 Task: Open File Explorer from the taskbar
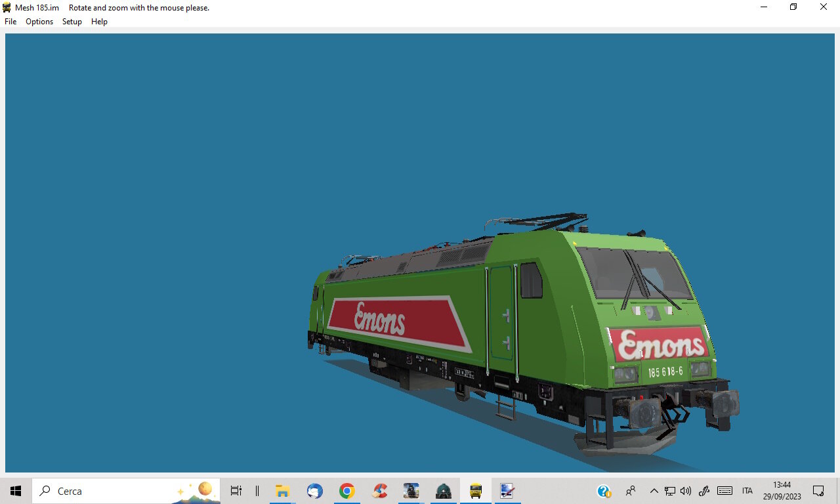tap(282, 491)
